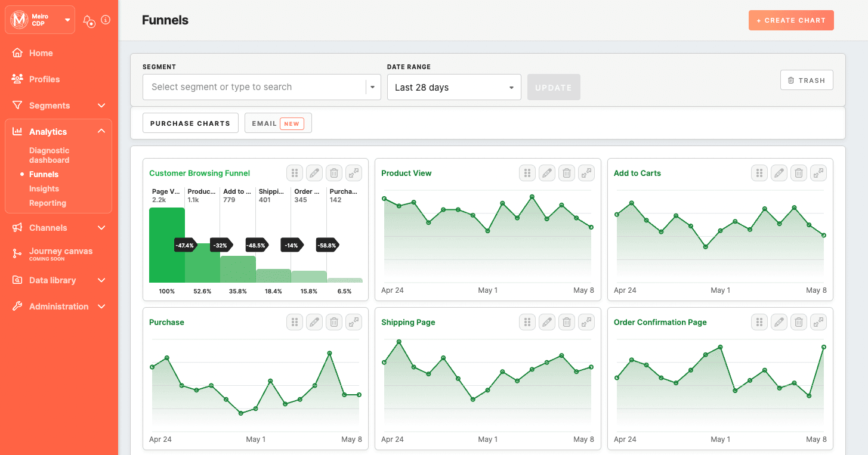The height and width of the screenshot is (455, 868).
Task: Switch to the Email tab
Action: tap(277, 123)
